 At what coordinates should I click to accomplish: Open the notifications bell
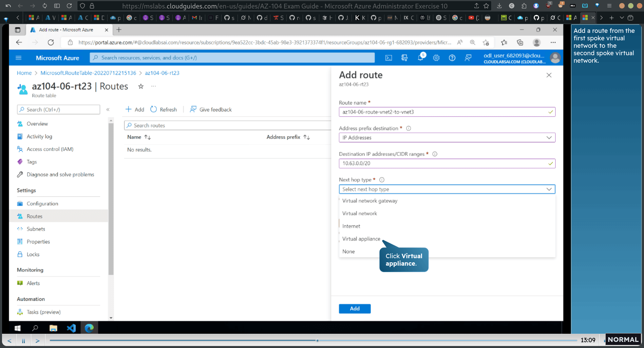pos(420,58)
